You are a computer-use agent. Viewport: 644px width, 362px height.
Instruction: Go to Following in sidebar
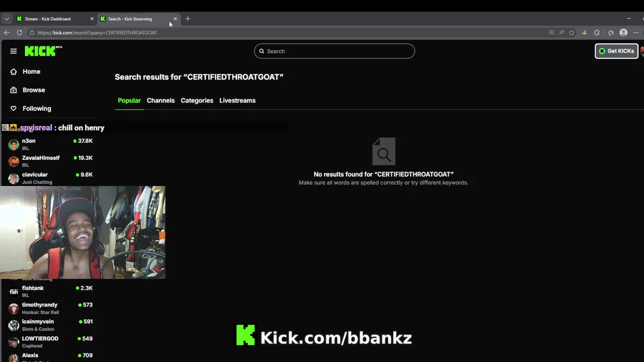coord(37,109)
